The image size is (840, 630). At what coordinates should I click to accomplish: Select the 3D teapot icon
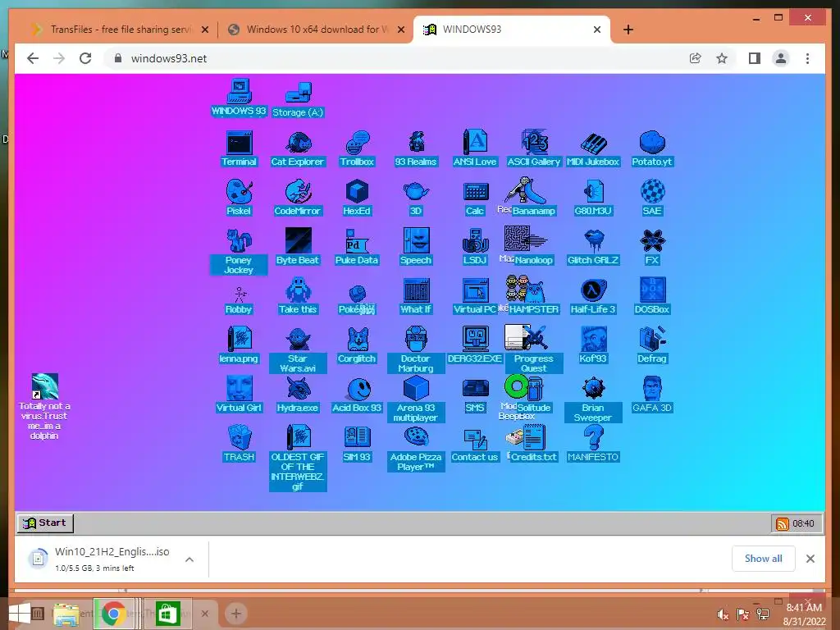tap(416, 198)
